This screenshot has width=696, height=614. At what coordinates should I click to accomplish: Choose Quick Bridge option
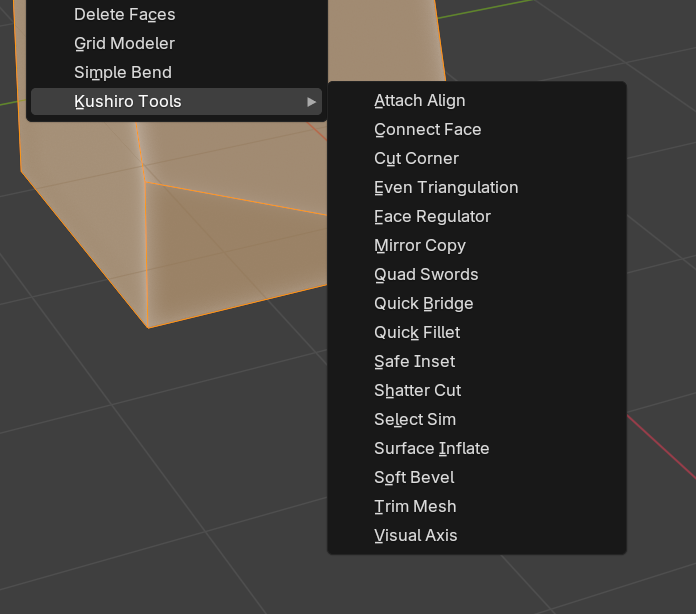pyautogui.click(x=477, y=304)
